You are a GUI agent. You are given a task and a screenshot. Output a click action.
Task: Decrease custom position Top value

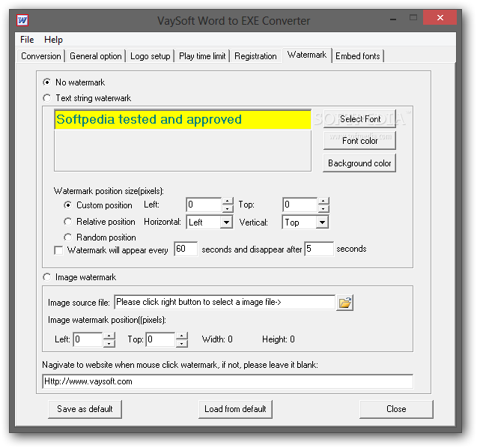coord(323,208)
